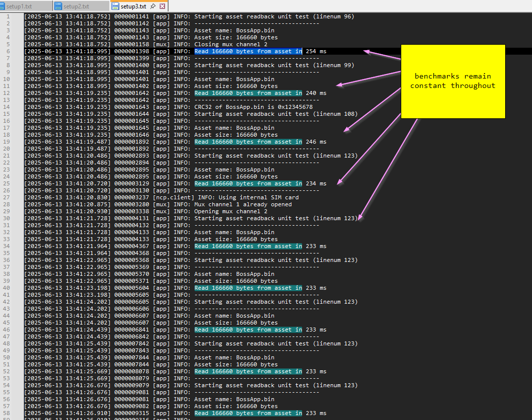Click the counter value '0000005604'
Screen dimensions: 532x420
[x=132, y=288]
